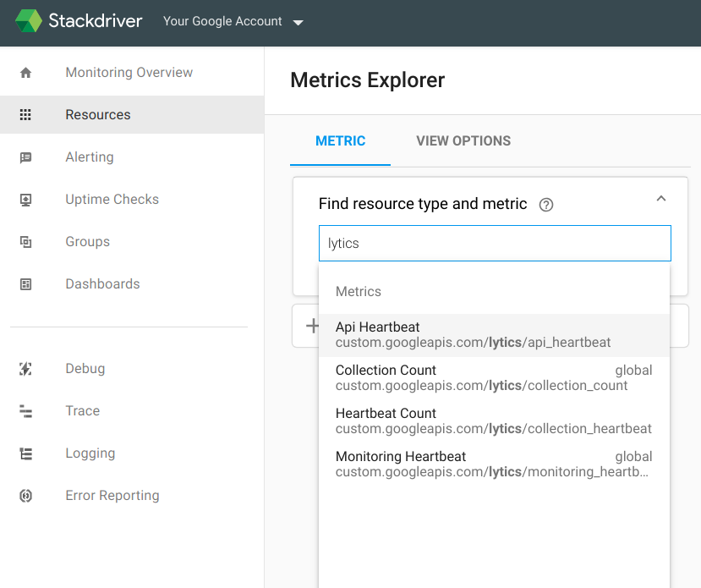This screenshot has height=588, width=701.
Task: Switch to the VIEW OPTIONS tab
Action: [x=463, y=141]
